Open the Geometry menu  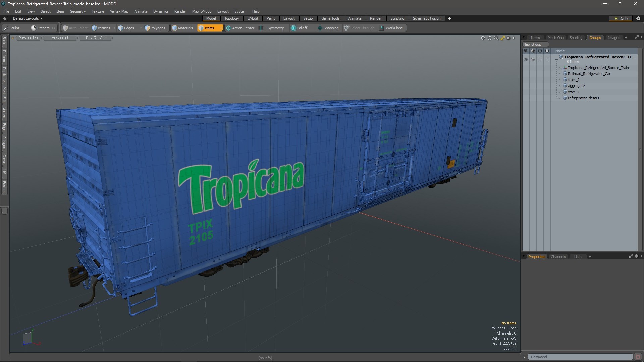pyautogui.click(x=77, y=11)
